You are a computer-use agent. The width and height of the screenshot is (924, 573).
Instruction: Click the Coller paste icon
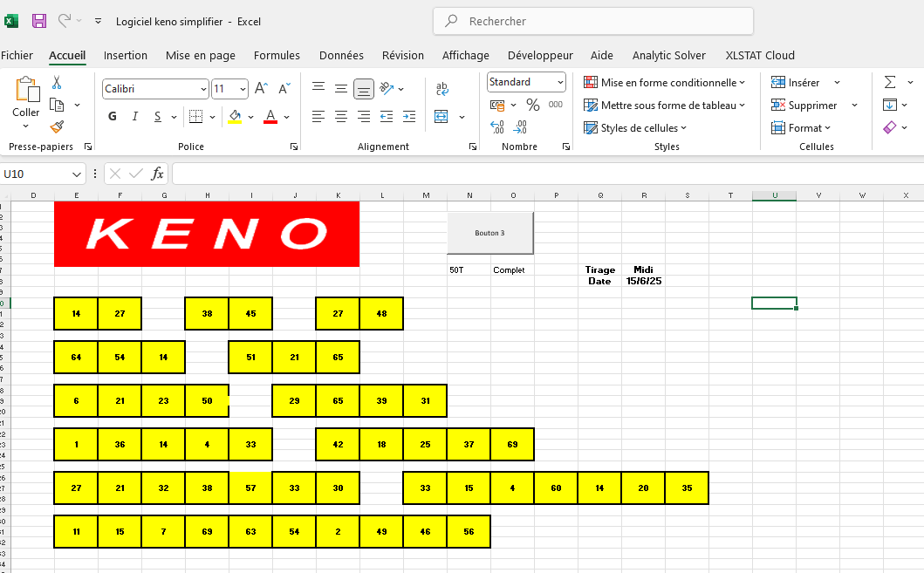(26, 90)
